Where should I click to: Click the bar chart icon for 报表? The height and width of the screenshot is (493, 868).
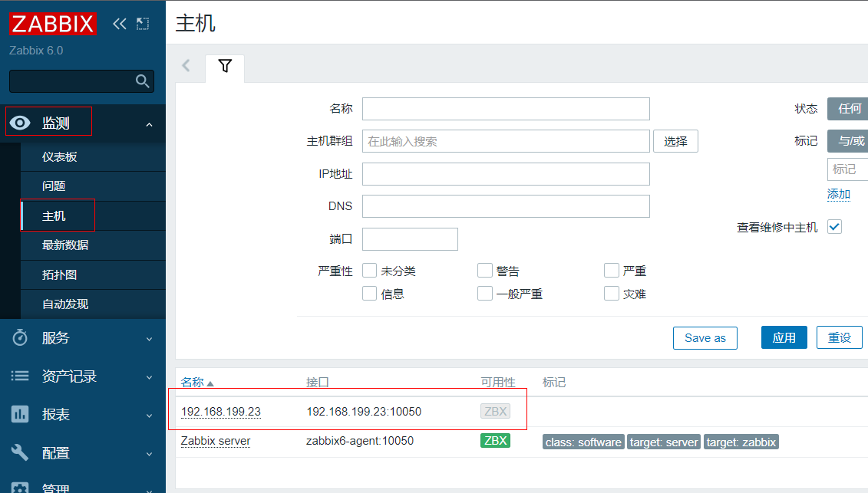[x=20, y=414]
